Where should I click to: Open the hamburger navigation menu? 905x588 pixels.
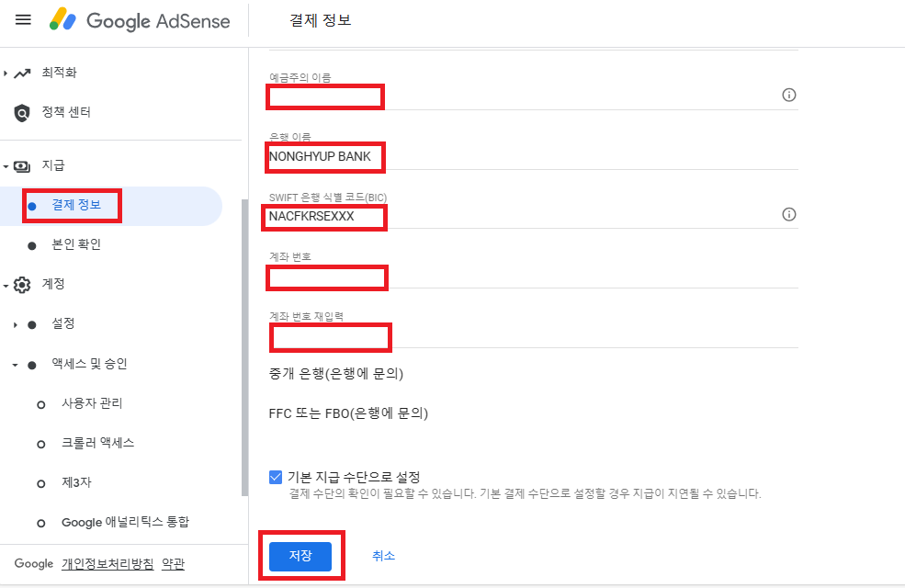[x=23, y=20]
